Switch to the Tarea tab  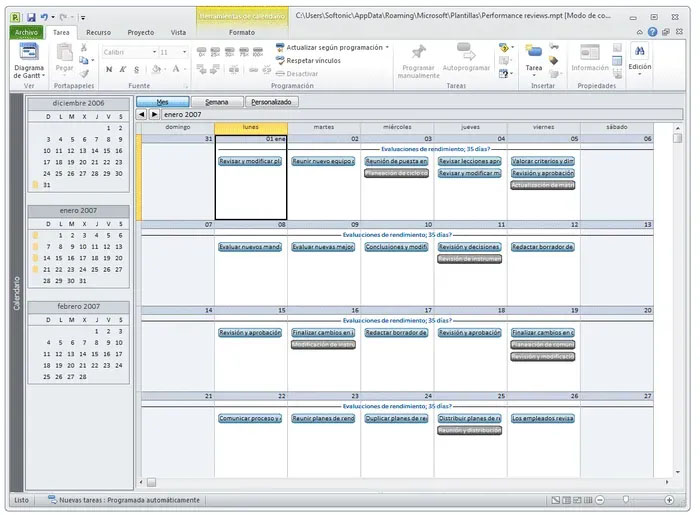[x=61, y=32]
